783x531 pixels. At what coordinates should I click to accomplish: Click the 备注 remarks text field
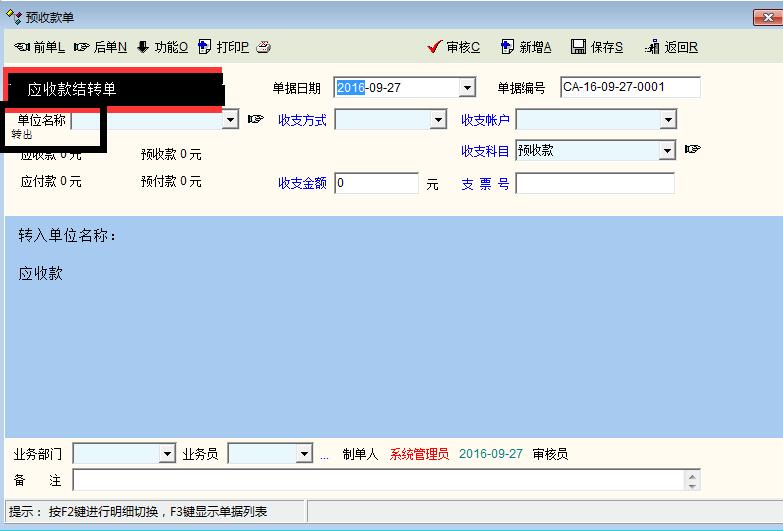click(x=380, y=480)
